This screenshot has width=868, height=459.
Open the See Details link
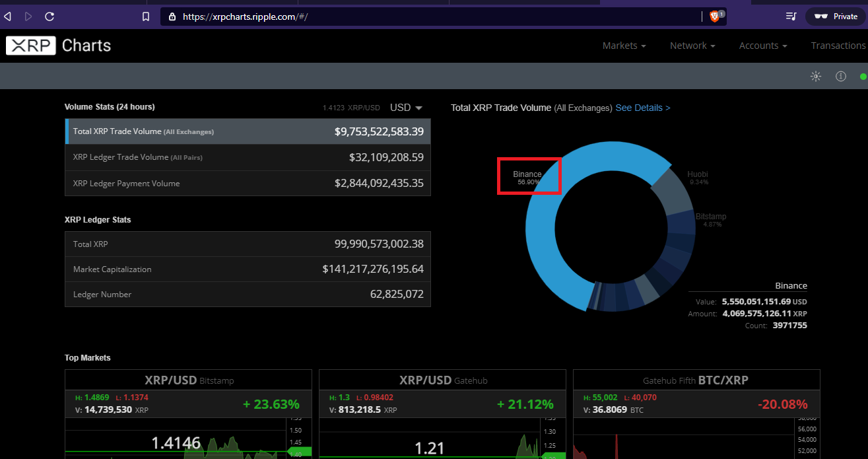643,108
